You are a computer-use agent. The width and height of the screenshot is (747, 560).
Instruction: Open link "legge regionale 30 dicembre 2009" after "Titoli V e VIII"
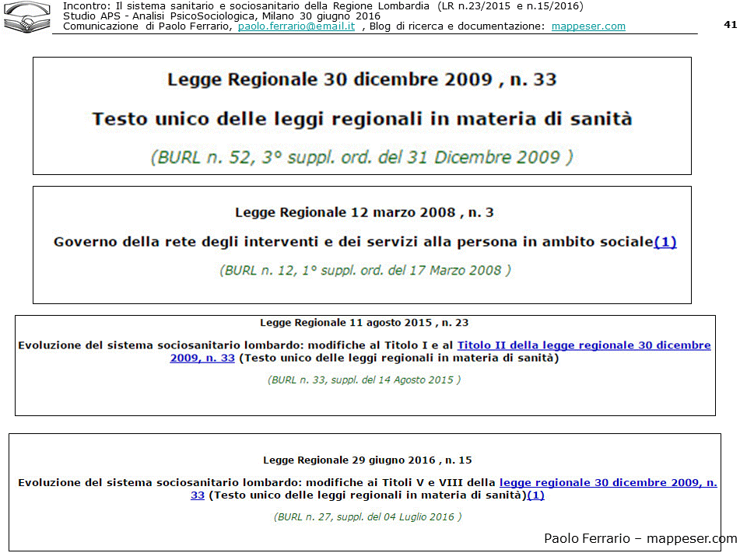point(608,482)
